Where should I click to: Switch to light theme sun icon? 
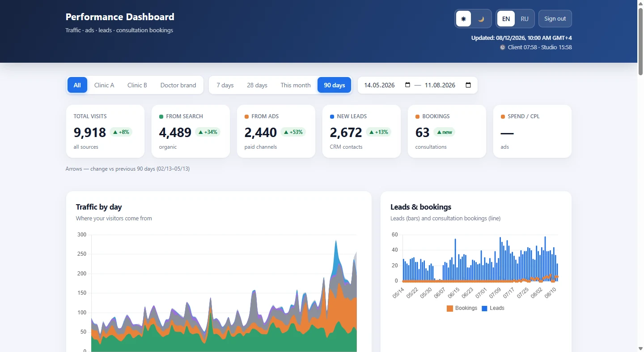click(x=464, y=19)
